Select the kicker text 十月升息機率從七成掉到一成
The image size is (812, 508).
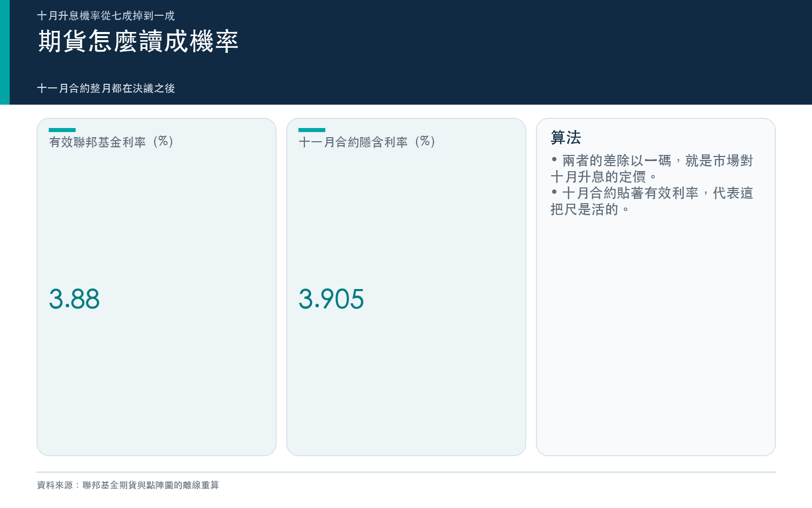pyautogui.click(x=106, y=16)
